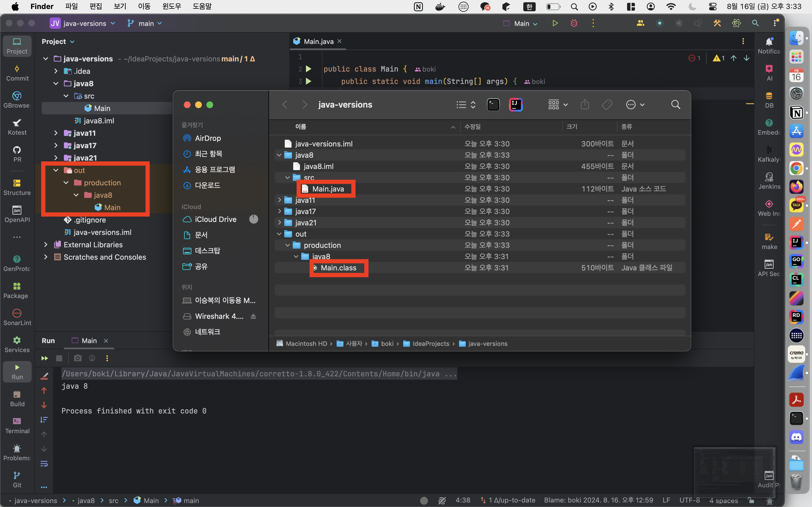Open Terminal tool window from sidebar
This screenshot has height=507, width=812.
point(17,425)
